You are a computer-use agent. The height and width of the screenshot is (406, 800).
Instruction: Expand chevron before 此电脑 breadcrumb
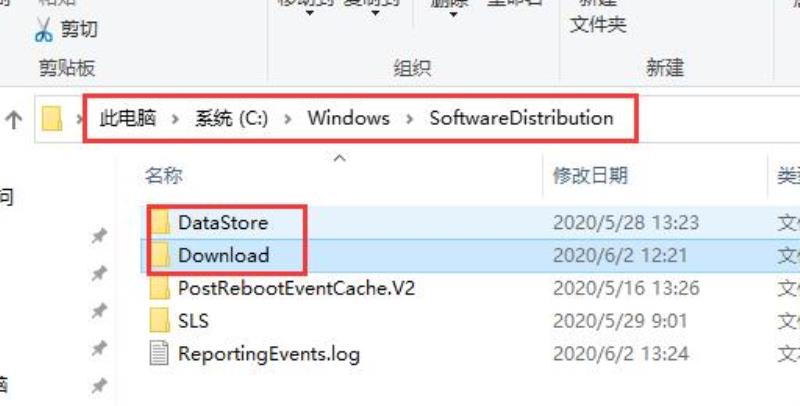[x=80, y=119]
